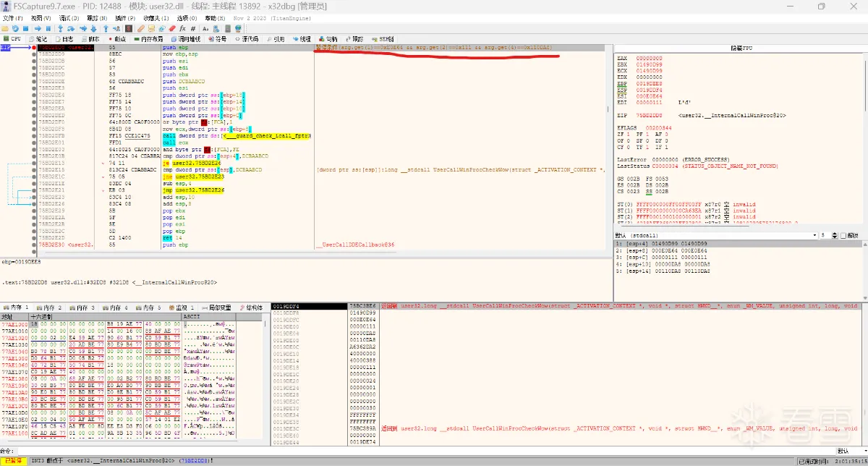Stop debugging with the square icon
Viewport: 868px width, 466px height.
(25, 28)
